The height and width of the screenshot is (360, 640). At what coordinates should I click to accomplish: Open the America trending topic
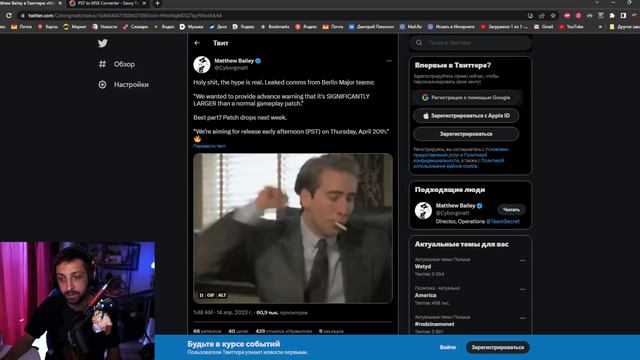pos(425,296)
